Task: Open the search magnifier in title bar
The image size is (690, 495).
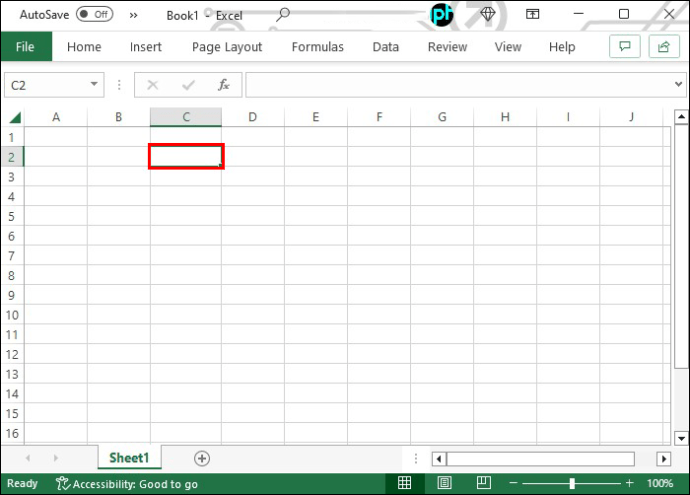Action: pos(283,15)
